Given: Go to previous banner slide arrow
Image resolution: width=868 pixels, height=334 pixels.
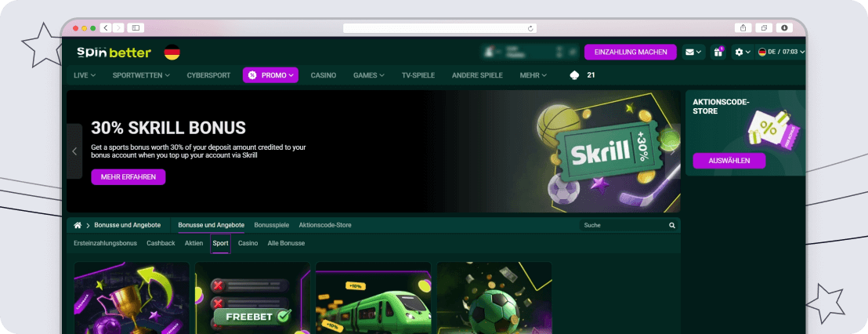Looking at the screenshot, I should 74,151.
